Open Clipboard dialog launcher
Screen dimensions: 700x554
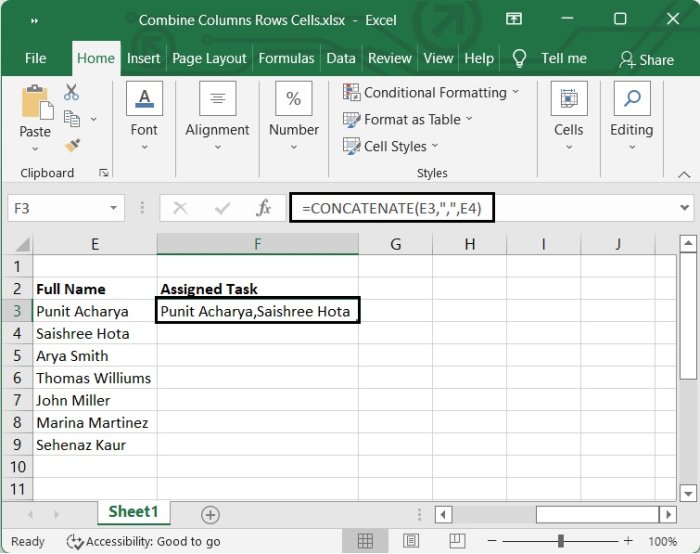click(x=104, y=173)
